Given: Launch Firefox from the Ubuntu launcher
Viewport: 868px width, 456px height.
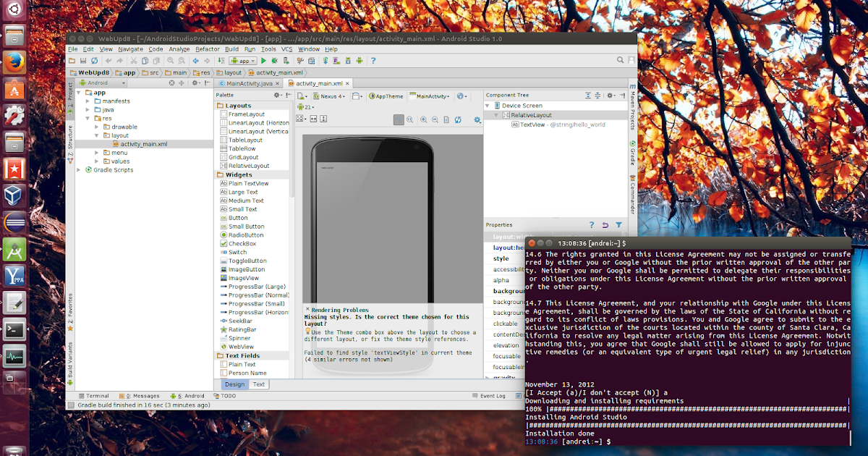Looking at the screenshot, I should point(15,62).
